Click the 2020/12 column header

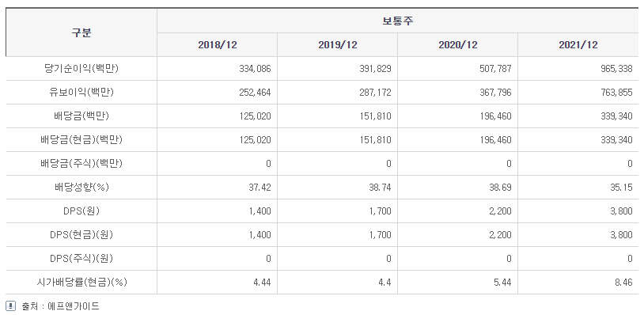point(457,45)
